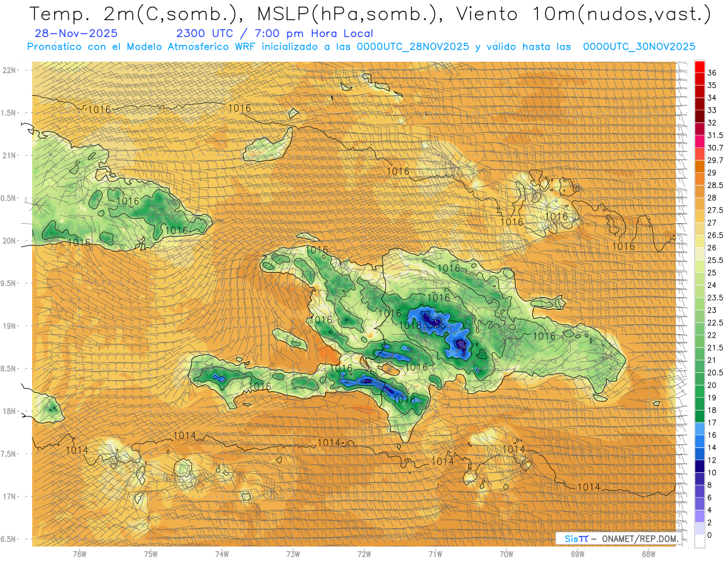Click the initialization time '0000UTC_28NOV2025'
This screenshot has height=562, width=728.
[413, 47]
